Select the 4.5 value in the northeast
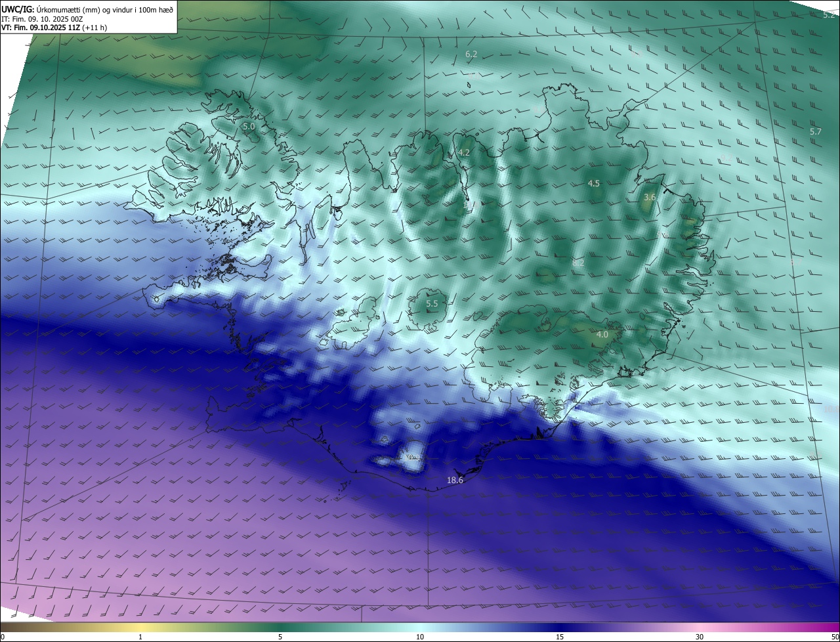840x642 pixels. point(594,184)
